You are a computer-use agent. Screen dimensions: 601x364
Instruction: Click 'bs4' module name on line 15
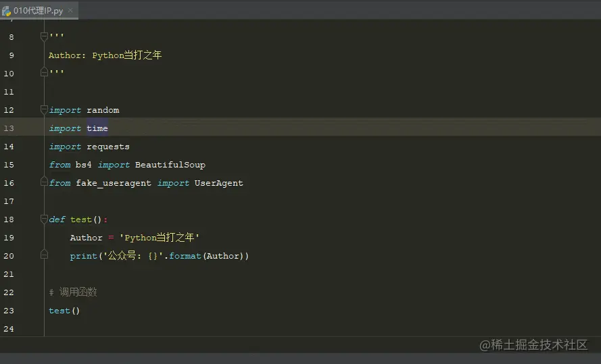click(x=84, y=165)
